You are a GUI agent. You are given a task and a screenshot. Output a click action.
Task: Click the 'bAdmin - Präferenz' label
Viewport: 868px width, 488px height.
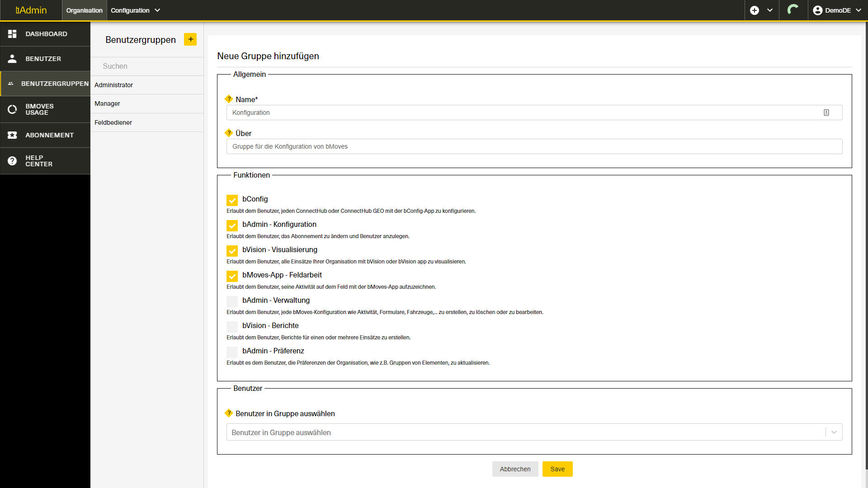tap(273, 351)
